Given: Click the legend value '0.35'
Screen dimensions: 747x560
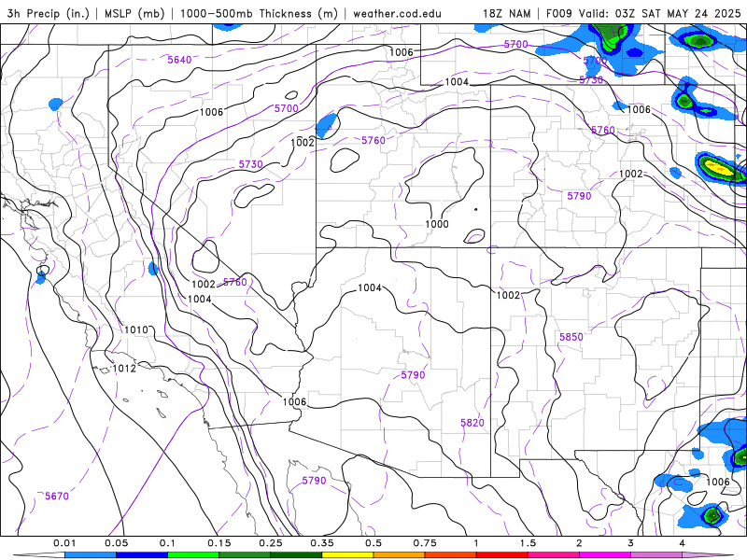Looking at the screenshot, I should [x=322, y=543].
